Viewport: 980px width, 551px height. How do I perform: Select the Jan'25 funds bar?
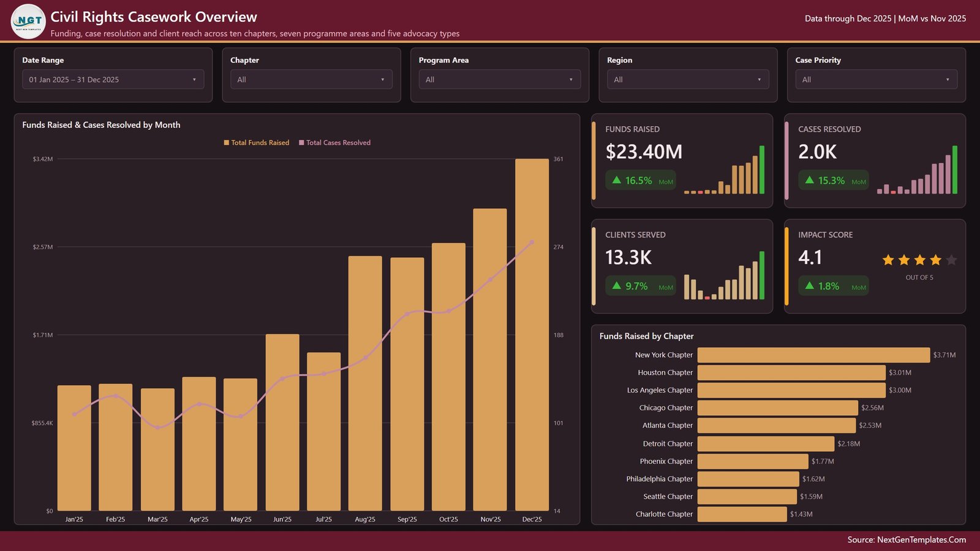click(x=74, y=448)
